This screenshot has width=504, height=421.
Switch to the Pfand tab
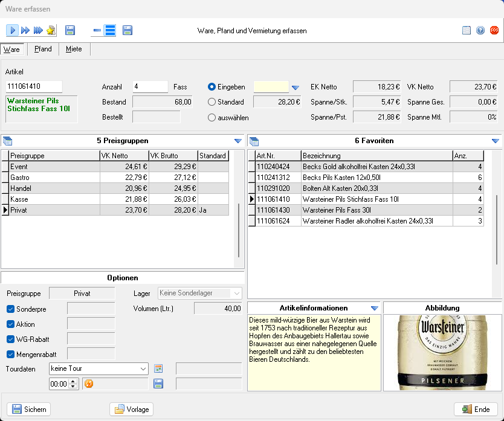(x=43, y=49)
